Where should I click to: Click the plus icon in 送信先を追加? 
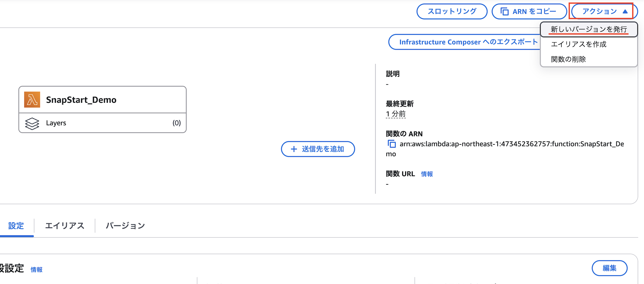pyautogui.click(x=294, y=149)
